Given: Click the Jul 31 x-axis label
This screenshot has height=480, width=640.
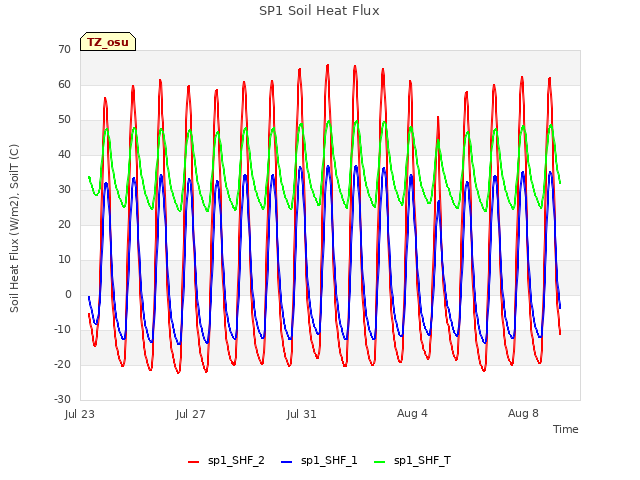Looking at the screenshot, I should coord(301,414).
